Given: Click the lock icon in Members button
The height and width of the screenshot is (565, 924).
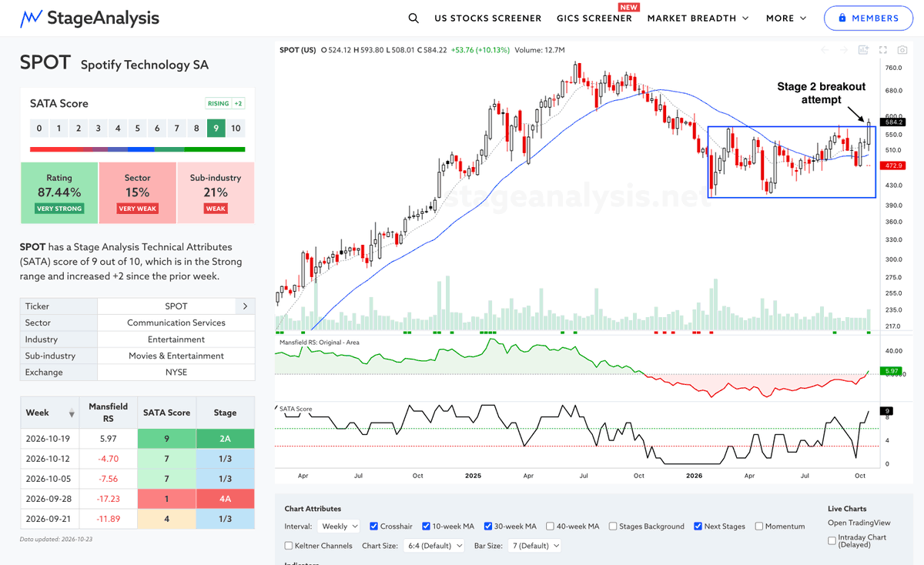Looking at the screenshot, I should (842, 18).
